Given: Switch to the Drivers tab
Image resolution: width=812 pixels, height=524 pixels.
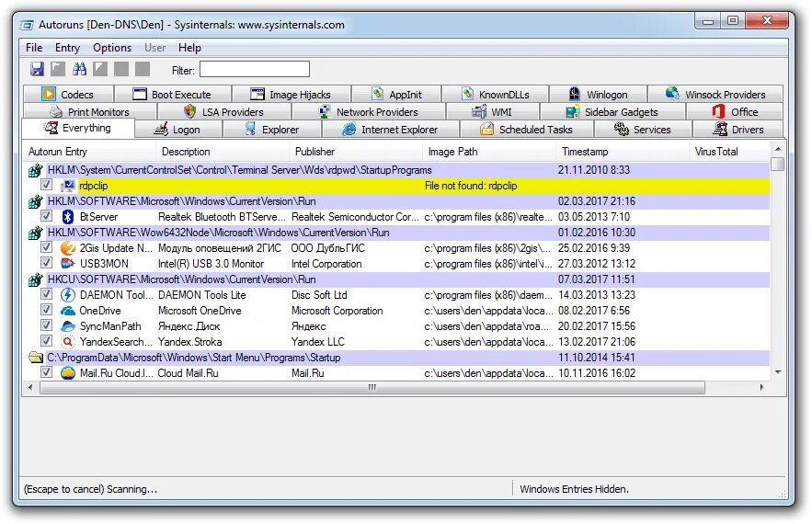Looking at the screenshot, I should (738, 130).
